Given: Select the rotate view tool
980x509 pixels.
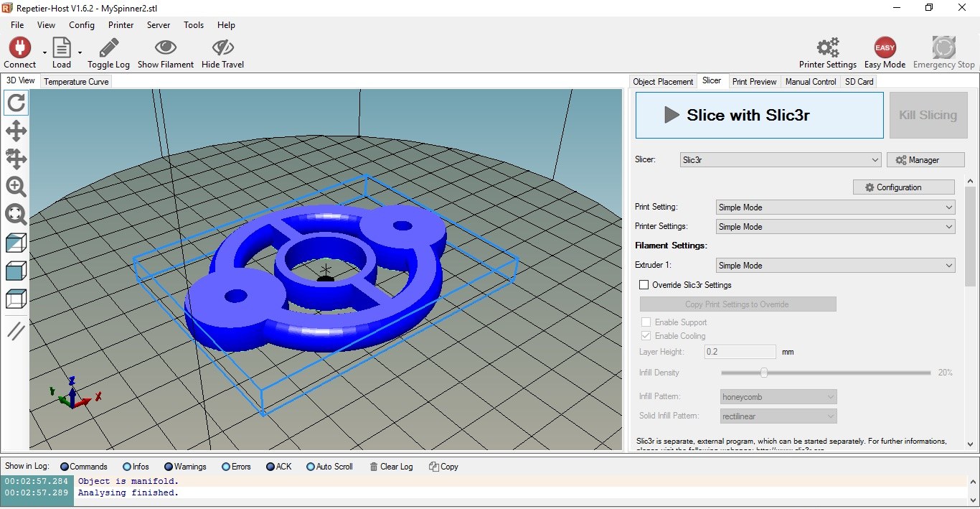Looking at the screenshot, I should (16, 103).
